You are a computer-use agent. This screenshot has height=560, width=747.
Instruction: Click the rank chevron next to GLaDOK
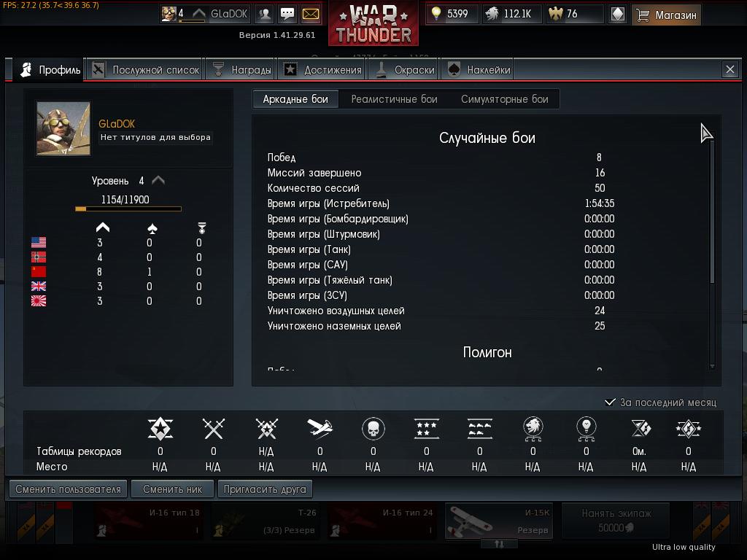(x=199, y=14)
